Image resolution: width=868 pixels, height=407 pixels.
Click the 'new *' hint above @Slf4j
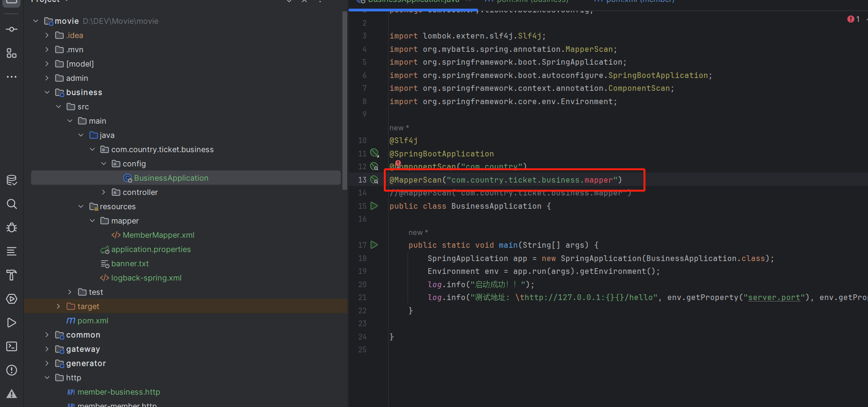pos(399,127)
